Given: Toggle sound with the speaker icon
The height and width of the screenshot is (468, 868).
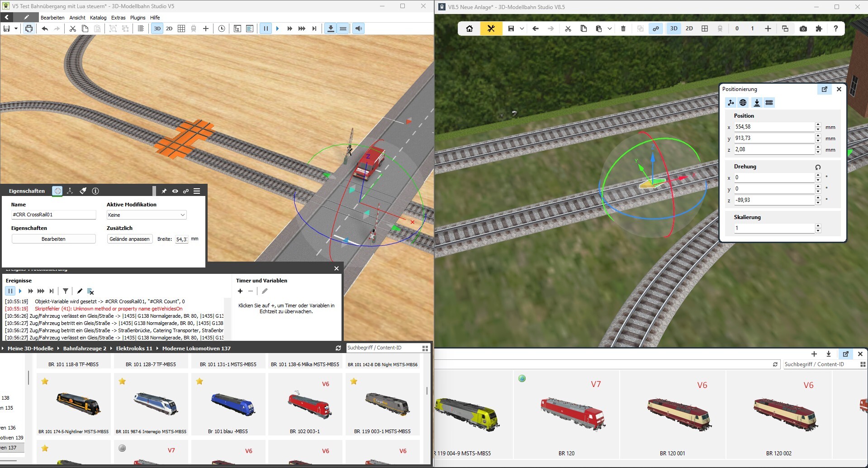Looking at the screenshot, I should pyautogui.click(x=358, y=29).
